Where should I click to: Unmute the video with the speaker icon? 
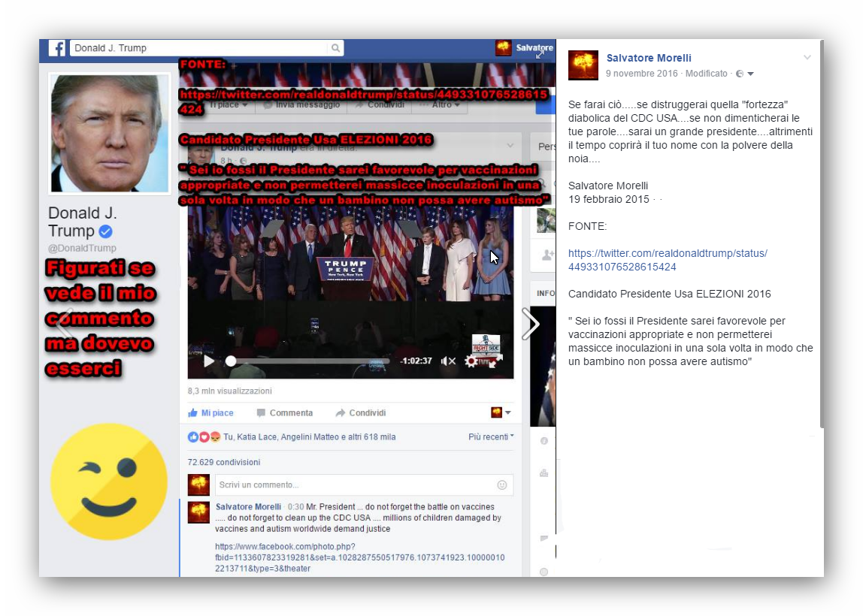pos(448,361)
